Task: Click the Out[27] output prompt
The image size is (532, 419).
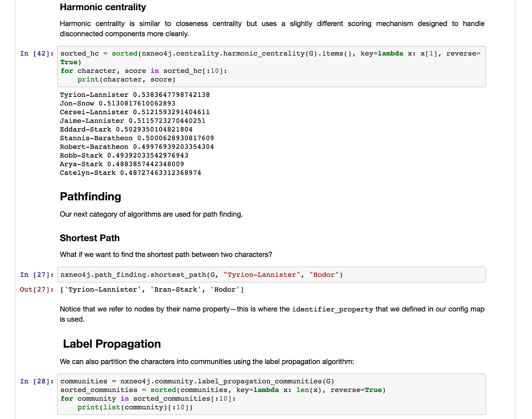Action: pyautogui.click(x=36, y=290)
